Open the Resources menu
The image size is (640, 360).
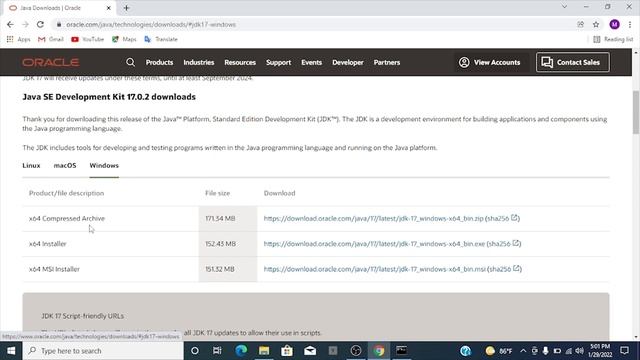(240, 62)
